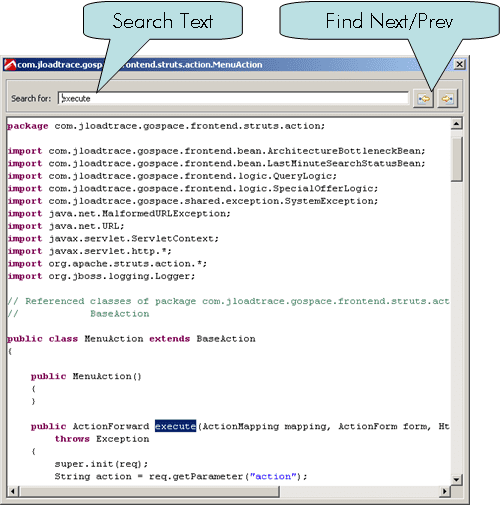500x505 pixels.
Task: Click the horizontal scrollbar thumb
Action: click(x=149, y=491)
